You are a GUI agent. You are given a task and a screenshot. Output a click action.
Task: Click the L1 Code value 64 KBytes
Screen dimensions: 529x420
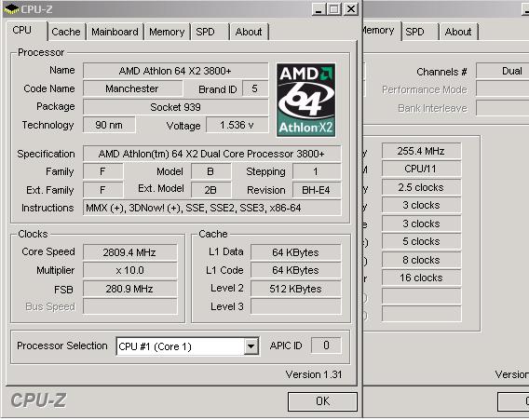pos(296,270)
